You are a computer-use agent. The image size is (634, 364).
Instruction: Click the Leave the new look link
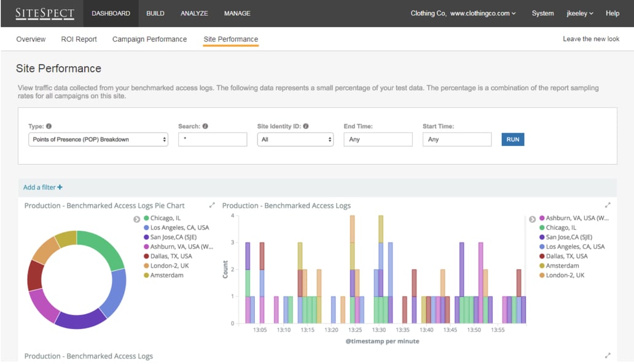591,39
